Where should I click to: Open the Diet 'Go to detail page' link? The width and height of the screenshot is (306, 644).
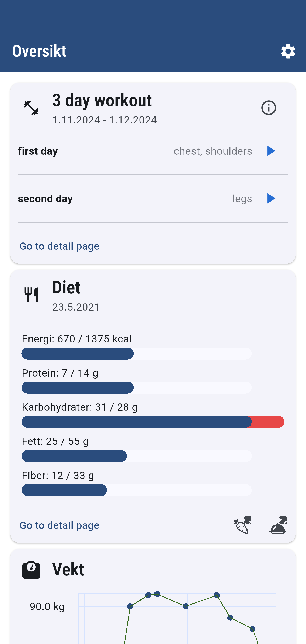pos(59,525)
